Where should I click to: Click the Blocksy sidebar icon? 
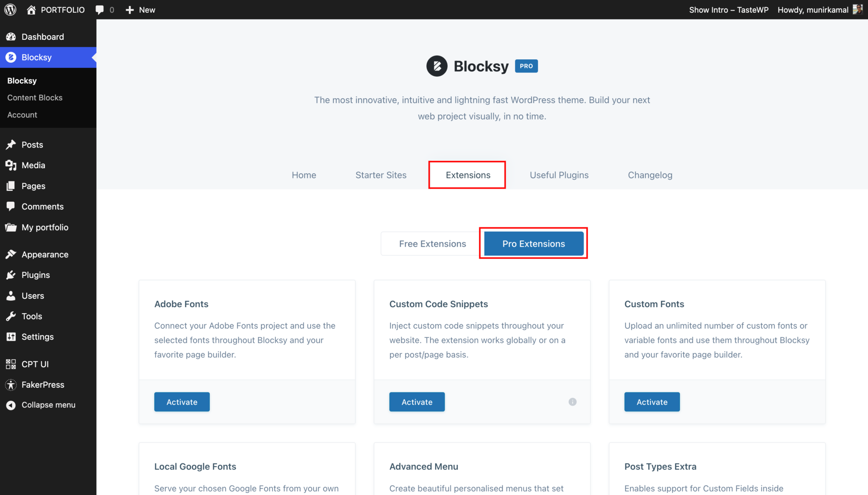point(11,57)
